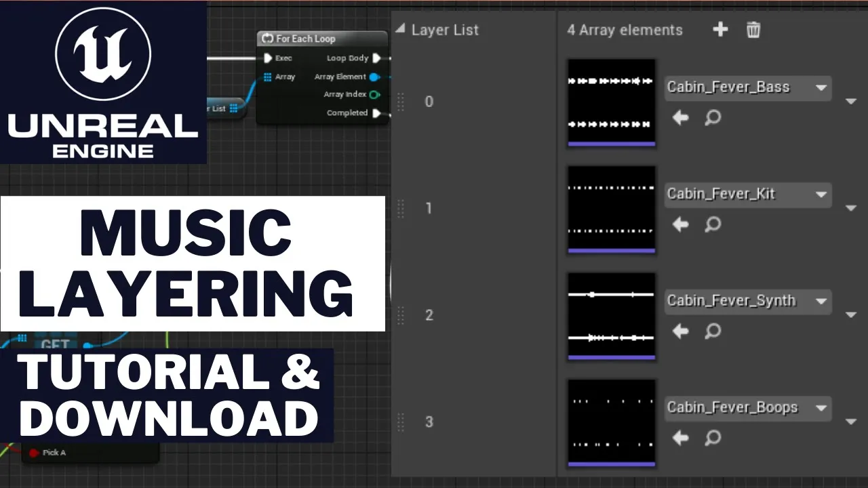Use selected asset arrow for Cabin_Fever_Boops

point(680,438)
